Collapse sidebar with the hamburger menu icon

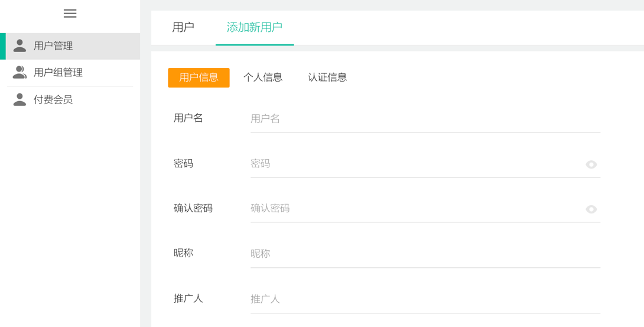(x=70, y=14)
